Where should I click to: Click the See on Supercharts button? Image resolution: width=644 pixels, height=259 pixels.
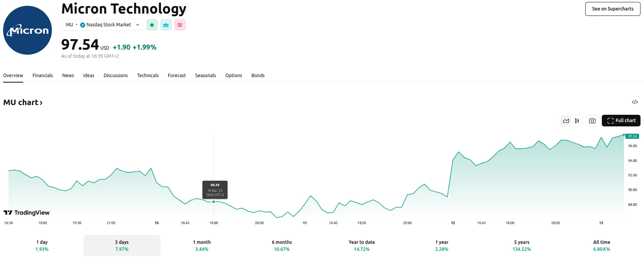click(x=613, y=9)
